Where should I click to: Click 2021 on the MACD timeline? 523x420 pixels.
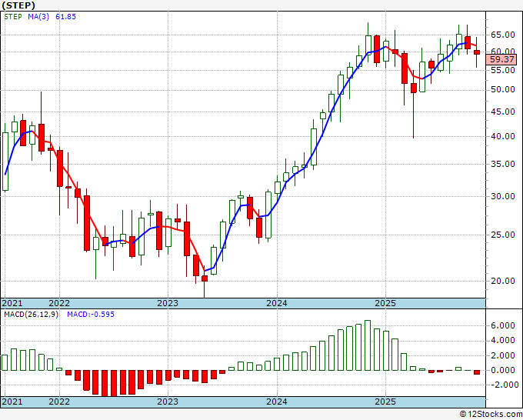coord(12,402)
